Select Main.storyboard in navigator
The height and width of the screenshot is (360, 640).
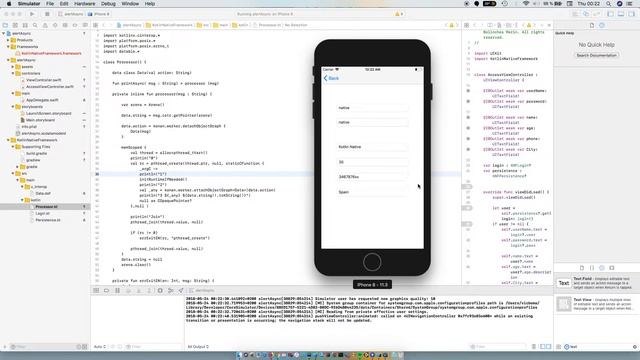coord(40,120)
